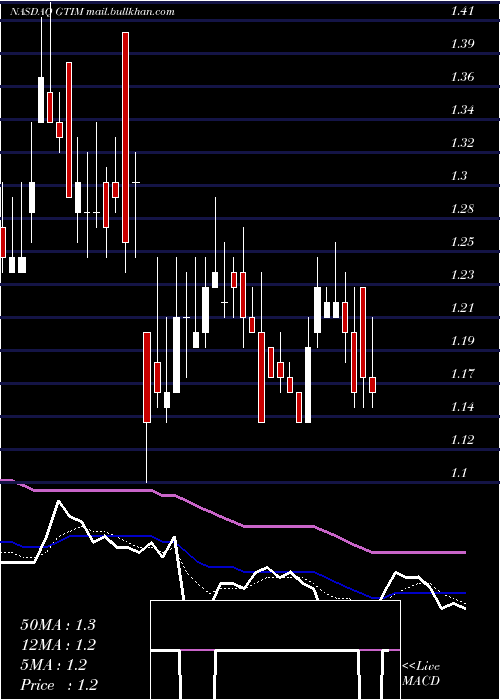Screen dimensions: 500x700
Task: Select the 1.1 price axis label
Action: tap(459, 473)
